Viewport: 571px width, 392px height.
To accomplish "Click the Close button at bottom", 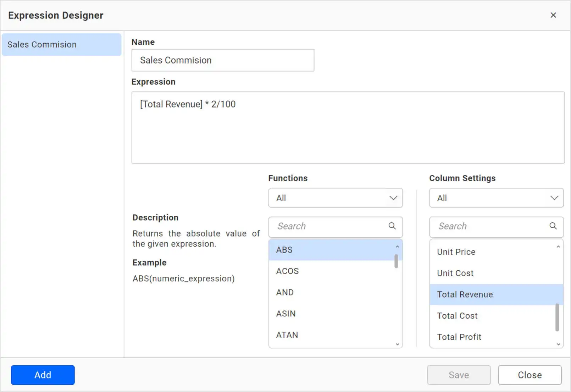I will click(x=530, y=375).
